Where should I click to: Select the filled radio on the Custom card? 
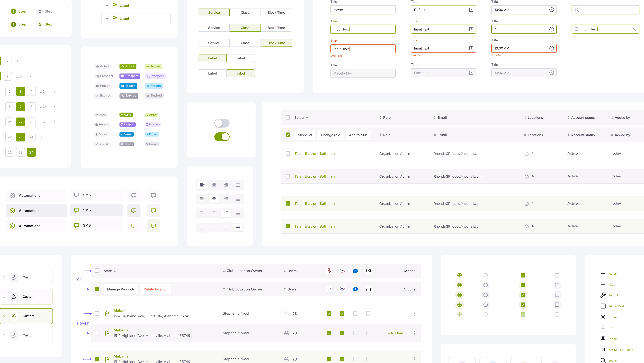coord(4,316)
